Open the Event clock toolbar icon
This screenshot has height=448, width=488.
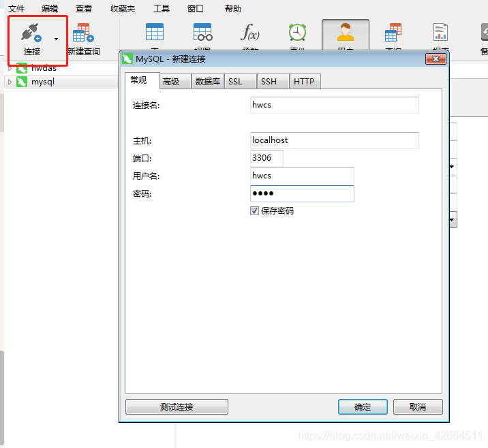tap(298, 32)
